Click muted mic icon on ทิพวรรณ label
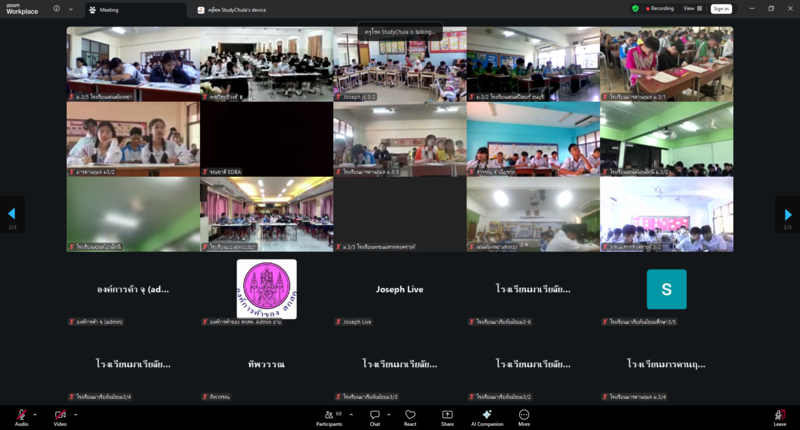The height and width of the screenshot is (430, 800). click(205, 397)
